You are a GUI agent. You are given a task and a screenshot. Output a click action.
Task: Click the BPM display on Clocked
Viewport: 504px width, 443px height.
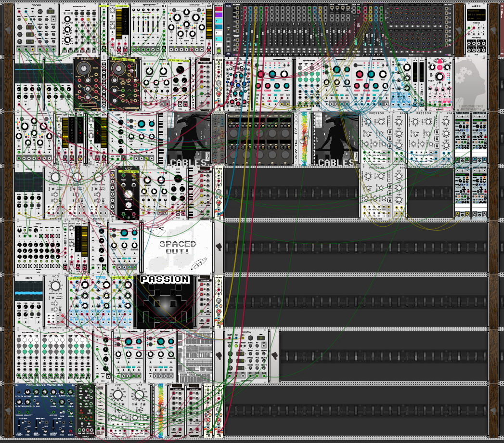pyautogui.click(x=51, y=12)
